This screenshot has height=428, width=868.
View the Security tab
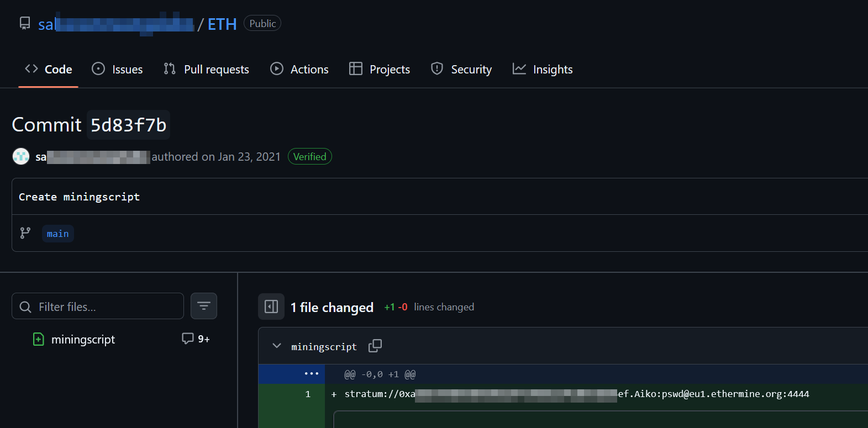[461, 69]
